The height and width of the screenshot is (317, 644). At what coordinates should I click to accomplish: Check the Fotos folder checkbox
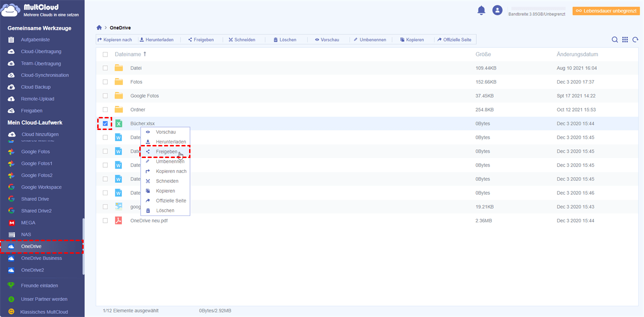[x=105, y=82]
